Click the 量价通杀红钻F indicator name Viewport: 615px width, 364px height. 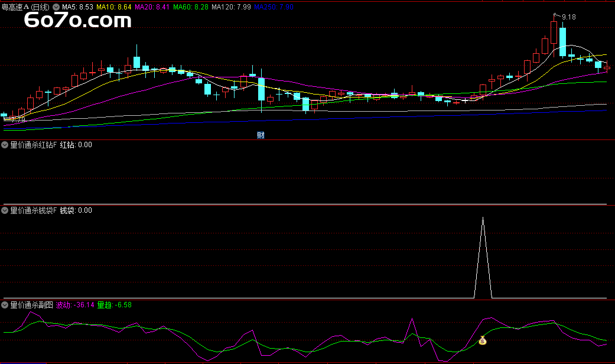[34, 145]
